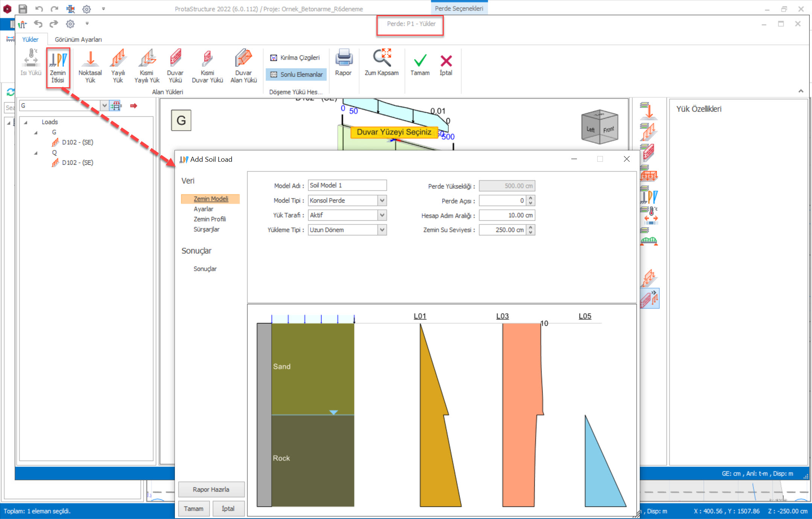812x519 pixels.
Task: Click İptal in Add Soil Load dialog
Action: click(228, 508)
